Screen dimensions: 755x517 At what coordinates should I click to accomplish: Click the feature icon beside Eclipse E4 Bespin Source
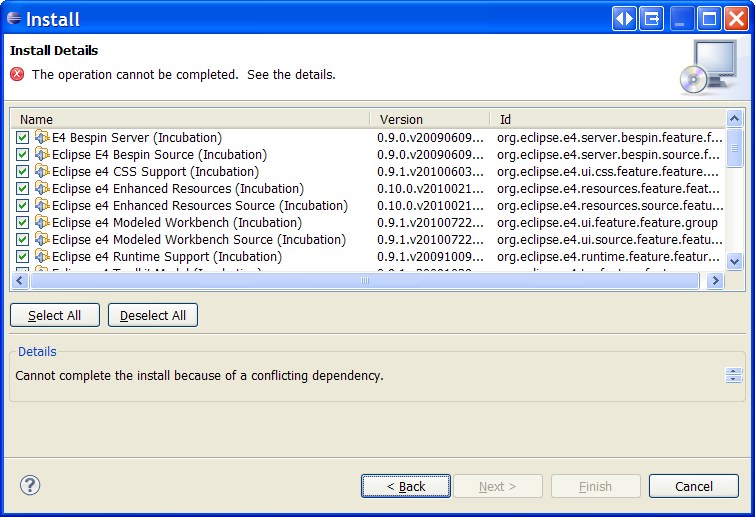(42, 154)
